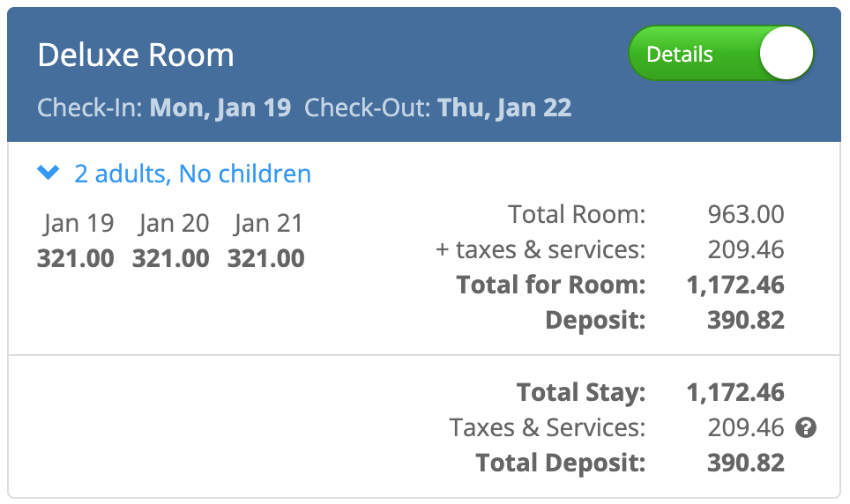Click the Taxes & Services label in summary

[547, 428]
